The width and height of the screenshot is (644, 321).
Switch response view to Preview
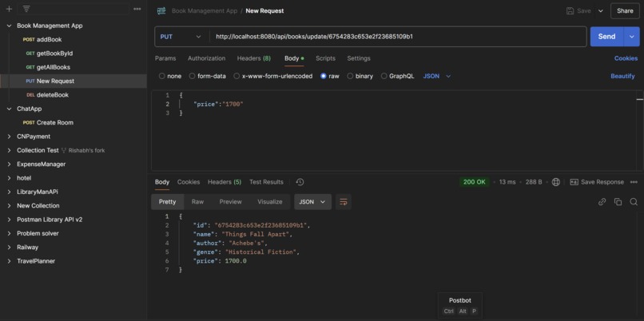[230, 202]
